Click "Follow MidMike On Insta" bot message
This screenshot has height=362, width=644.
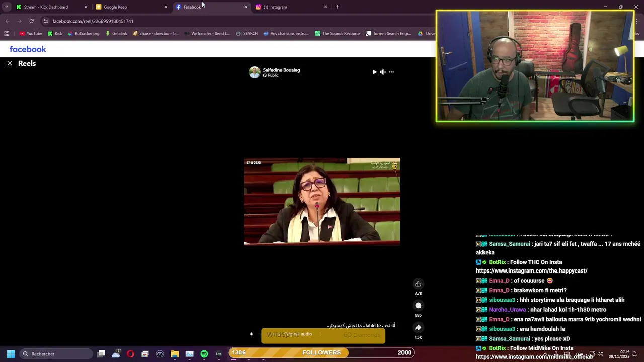pos(541,348)
